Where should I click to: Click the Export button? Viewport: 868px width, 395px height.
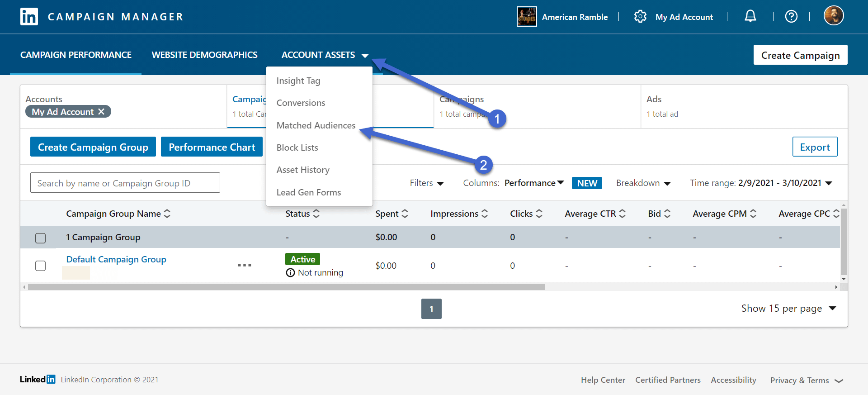point(815,147)
